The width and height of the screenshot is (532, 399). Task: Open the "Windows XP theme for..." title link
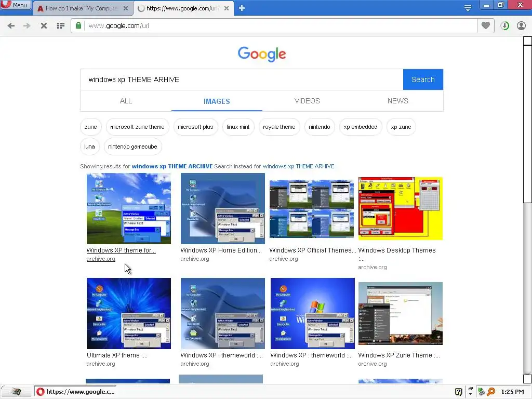[x=121, y=250]
